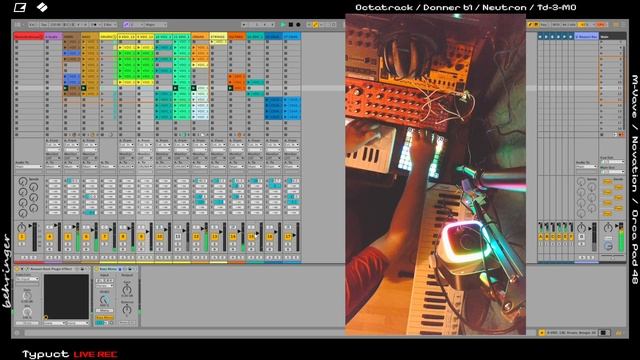The height and width of the screenshot is (360, 640).
Task: Stop transport with the black square button
Action: (291, 24)
